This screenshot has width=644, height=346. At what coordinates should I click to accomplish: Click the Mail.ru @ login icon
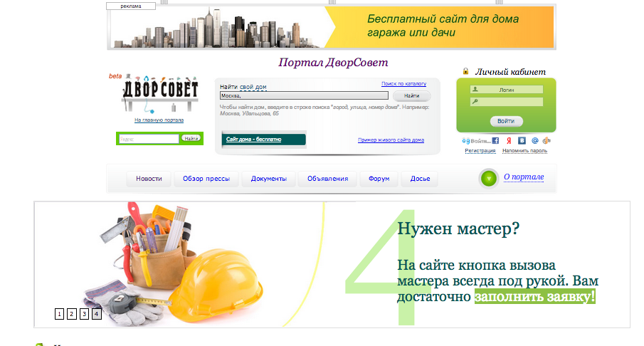coord(534,141)
